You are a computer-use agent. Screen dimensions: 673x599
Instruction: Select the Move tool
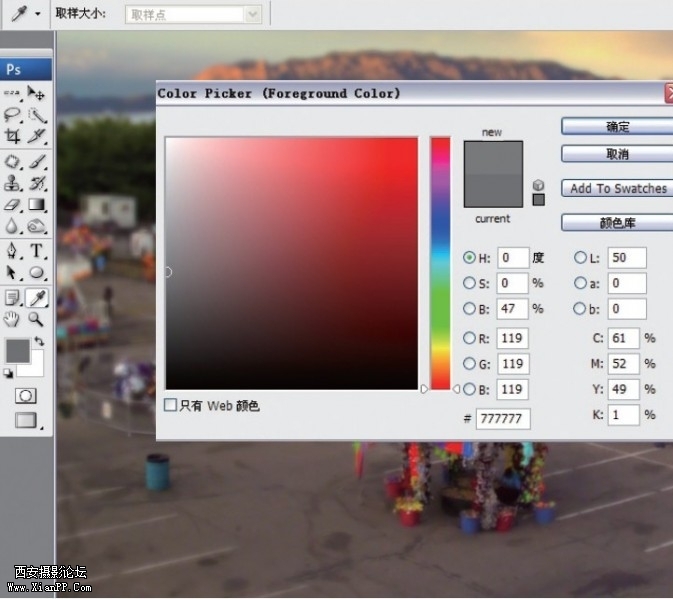(x=37, y=93)
